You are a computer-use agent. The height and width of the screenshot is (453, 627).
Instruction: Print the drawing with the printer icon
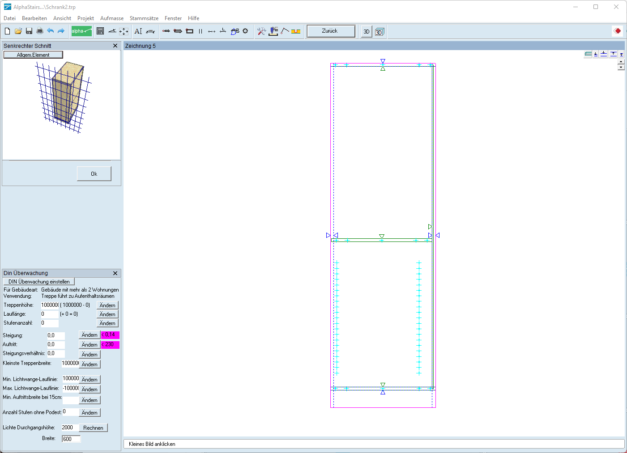[40, 31]
